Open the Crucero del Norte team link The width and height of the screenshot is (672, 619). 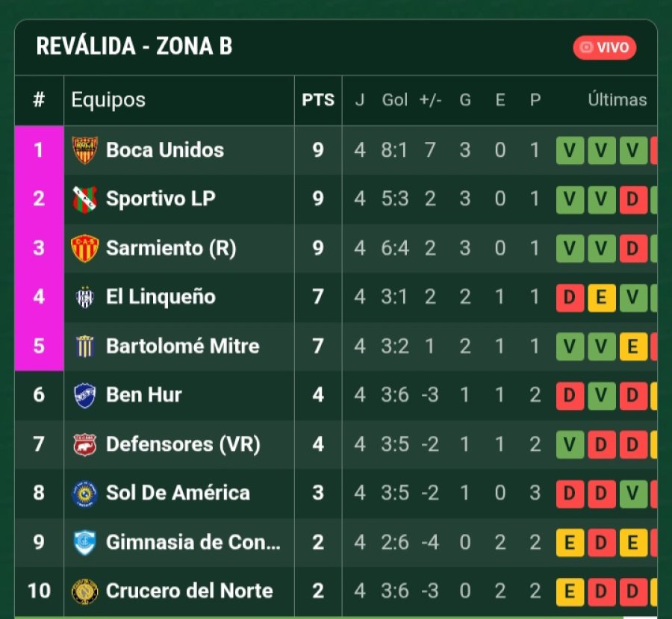tap(189, 591)
